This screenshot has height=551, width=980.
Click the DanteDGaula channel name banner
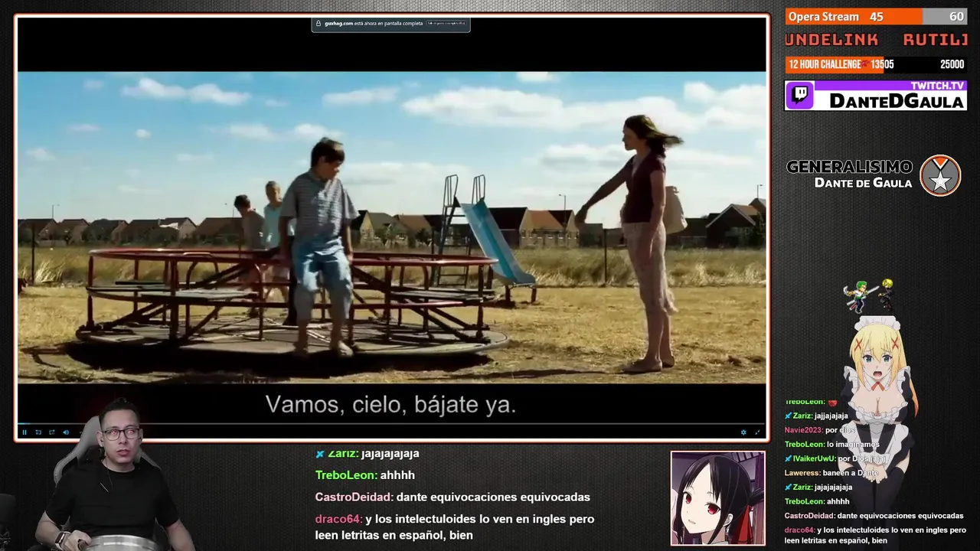pyautogui.click(x=897, y=101)
